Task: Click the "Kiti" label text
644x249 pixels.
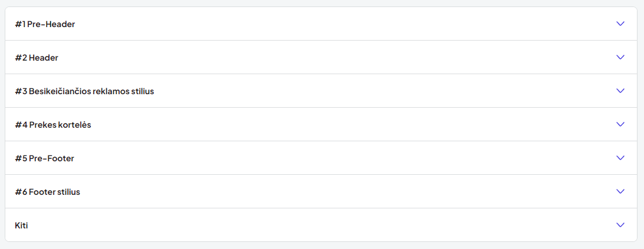Action: click(x=21, y=225)
